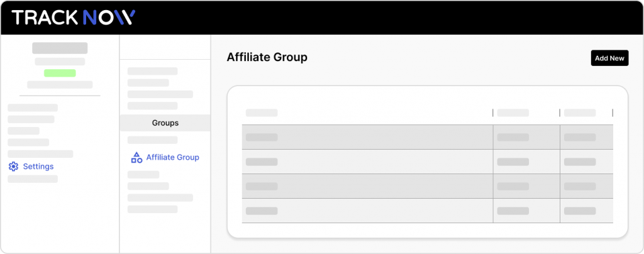
Task: Click the TrackNow logo in header
Action: 74,17
